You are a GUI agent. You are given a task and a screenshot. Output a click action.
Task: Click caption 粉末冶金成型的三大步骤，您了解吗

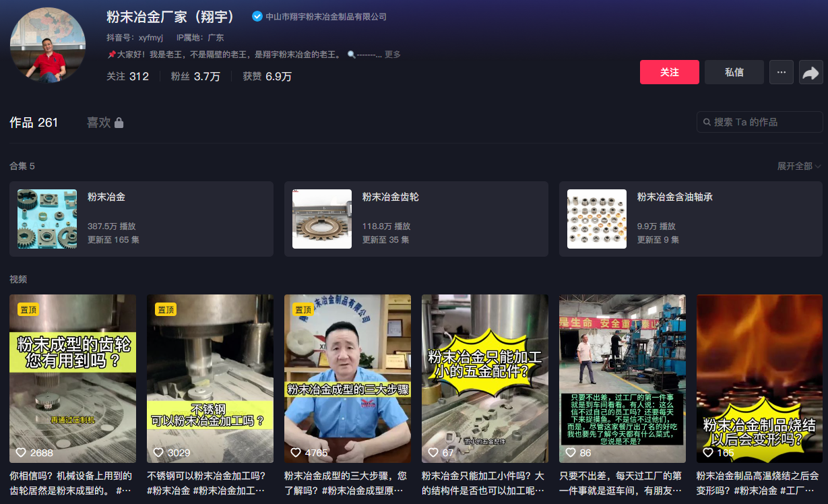click(x=346, y=483)
